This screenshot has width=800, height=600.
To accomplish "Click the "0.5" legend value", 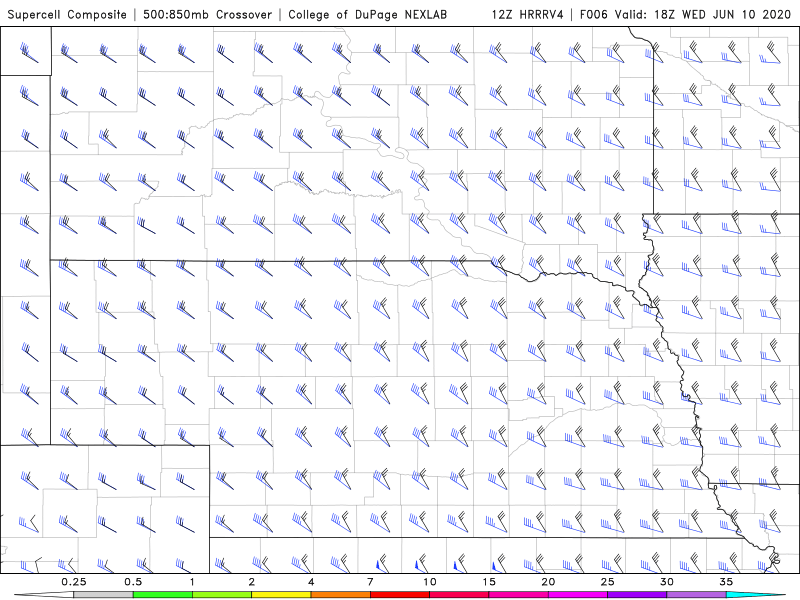I will coord(133,582).
